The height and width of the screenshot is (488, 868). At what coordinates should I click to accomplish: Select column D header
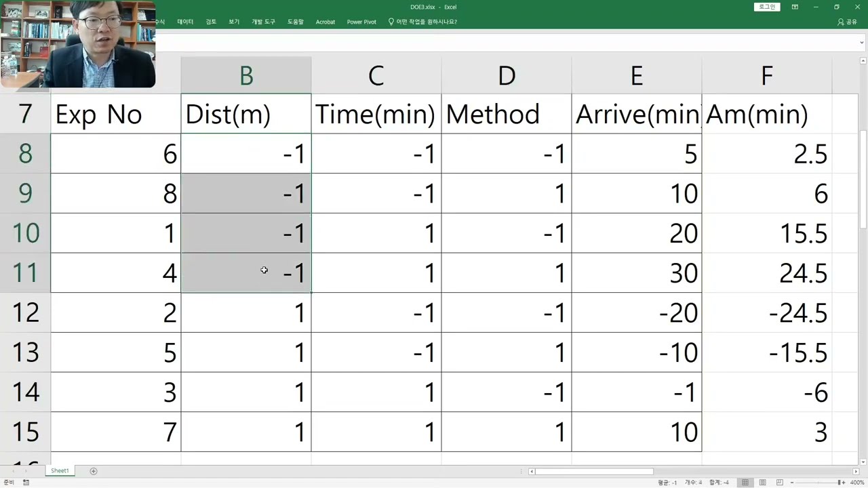tap(507, 75)
